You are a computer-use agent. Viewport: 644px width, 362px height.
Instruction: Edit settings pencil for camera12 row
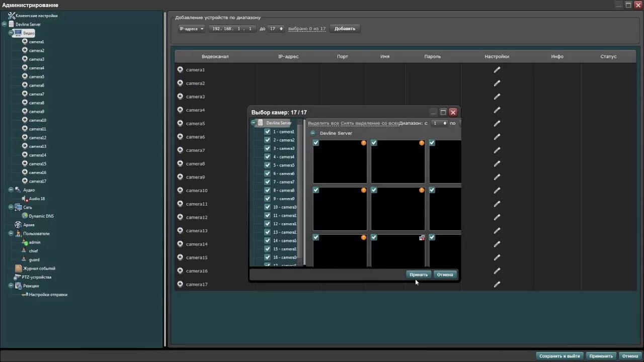[x=497, y=217]
